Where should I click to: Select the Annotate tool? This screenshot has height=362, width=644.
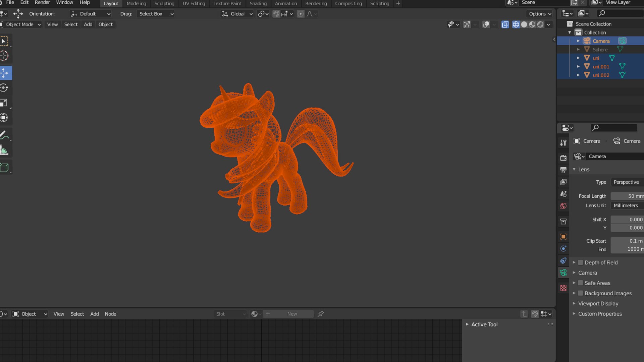[x=4, y=135]
